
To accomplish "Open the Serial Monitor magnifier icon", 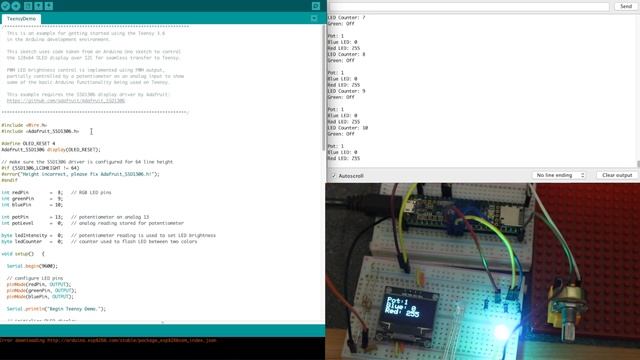I will (316, 6).
